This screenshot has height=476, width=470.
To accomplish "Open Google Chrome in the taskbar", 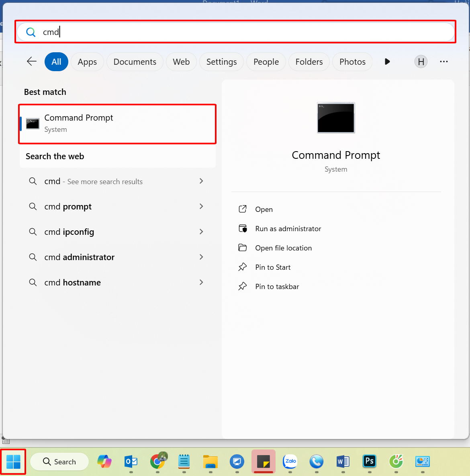I will 158,461.
